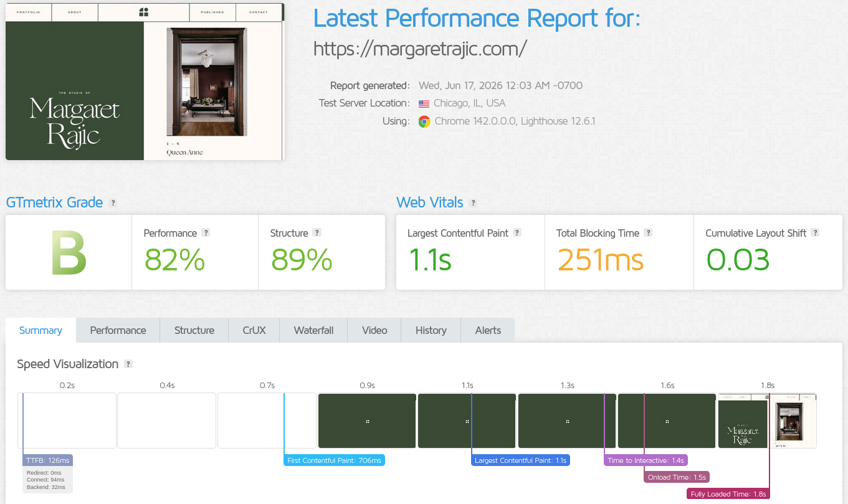Click the TTFB: 126ms marker

coord(48,460)
